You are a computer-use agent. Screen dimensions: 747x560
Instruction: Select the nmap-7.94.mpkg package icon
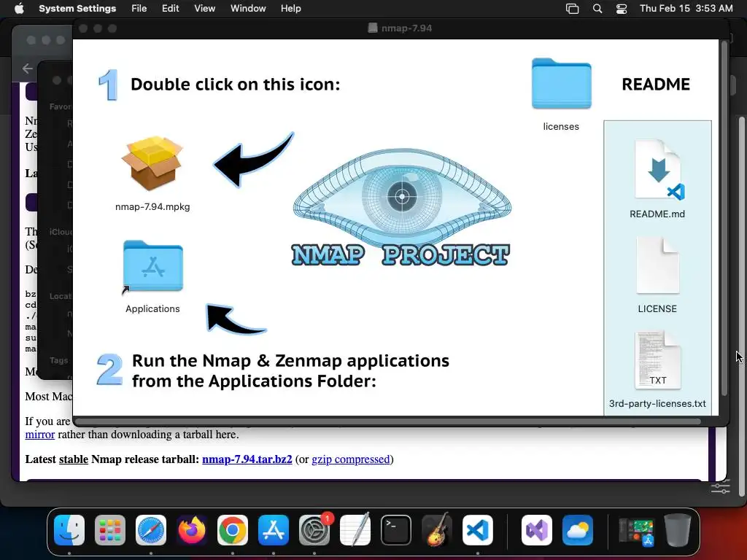152,163
